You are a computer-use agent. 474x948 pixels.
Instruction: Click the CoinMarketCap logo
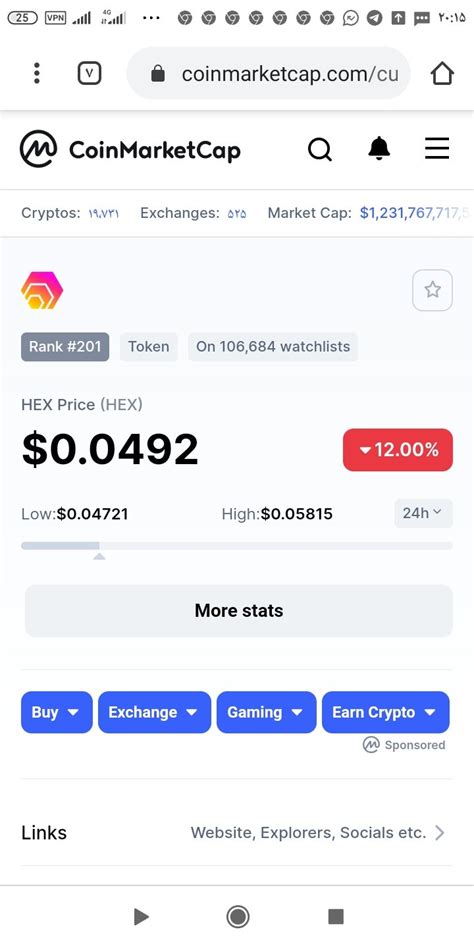coord(130,149)
